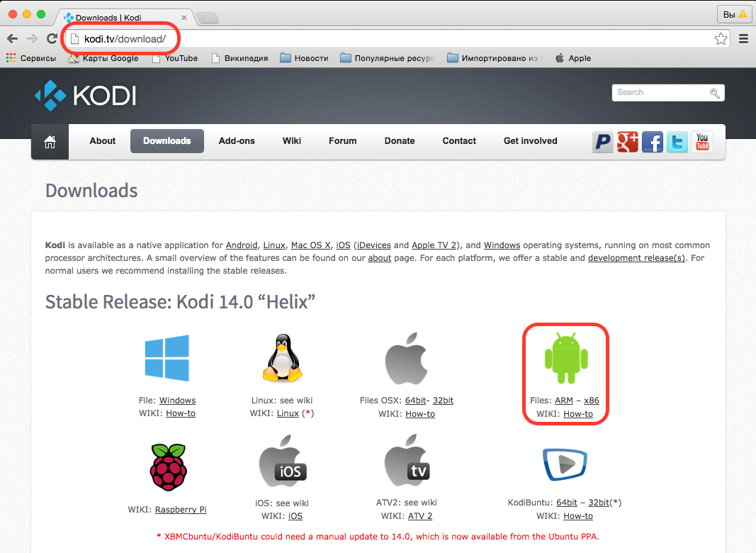Screen dimensions: 756x553
Task: Click the Raspberry Pi icon
Action: 168,467
